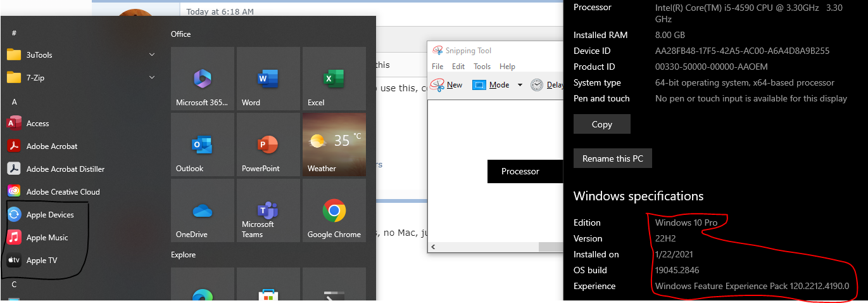Click the letter C section header
This screenshot has height=303, width=868.
tap(14, 285)
